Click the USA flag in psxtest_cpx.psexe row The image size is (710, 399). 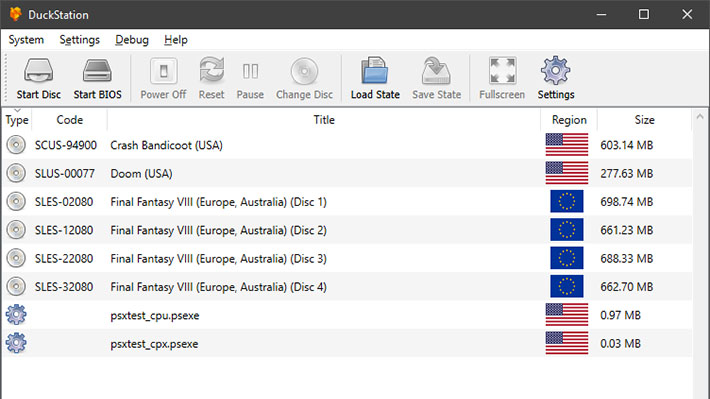tap(567, 343)
